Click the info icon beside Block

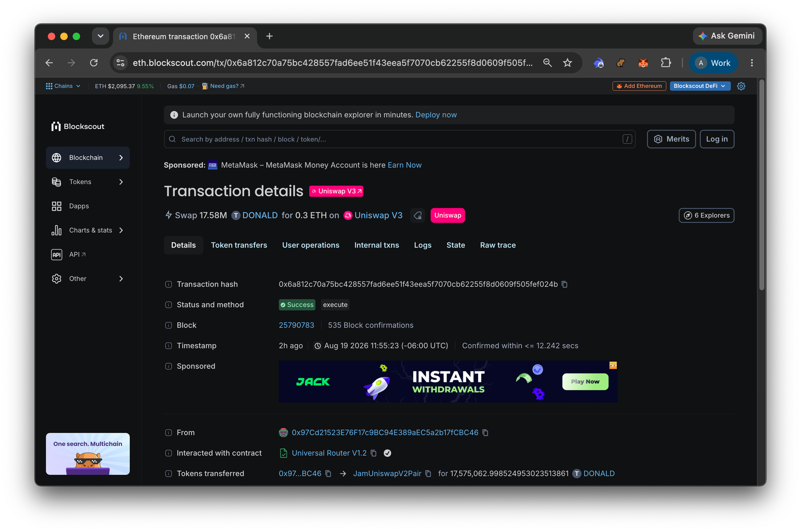point(169,325)
